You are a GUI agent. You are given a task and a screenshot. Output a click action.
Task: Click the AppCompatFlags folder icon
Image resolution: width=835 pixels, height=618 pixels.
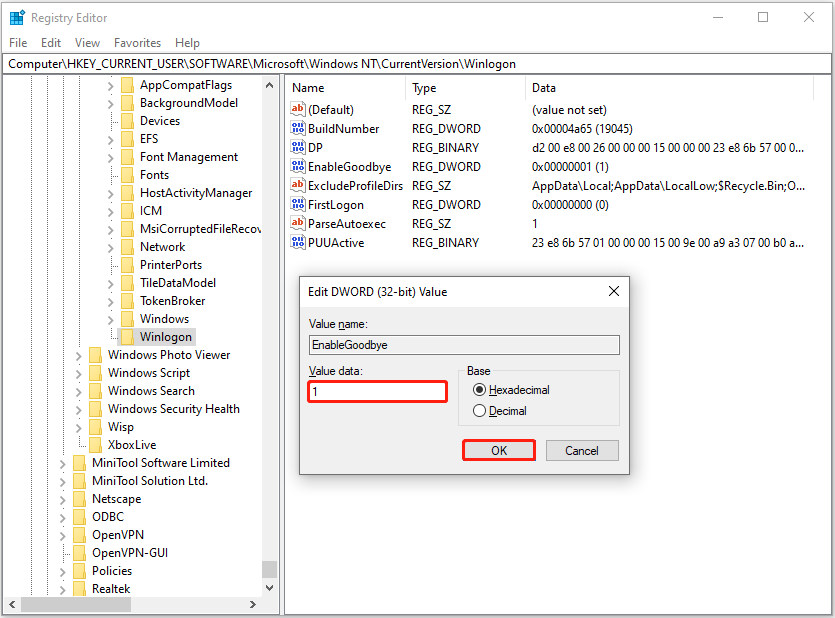(x=127, y=85)
